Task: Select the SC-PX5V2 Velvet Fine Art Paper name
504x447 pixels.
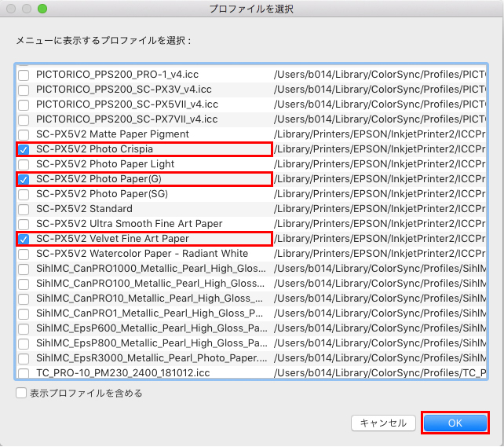Action: [112, 239]
